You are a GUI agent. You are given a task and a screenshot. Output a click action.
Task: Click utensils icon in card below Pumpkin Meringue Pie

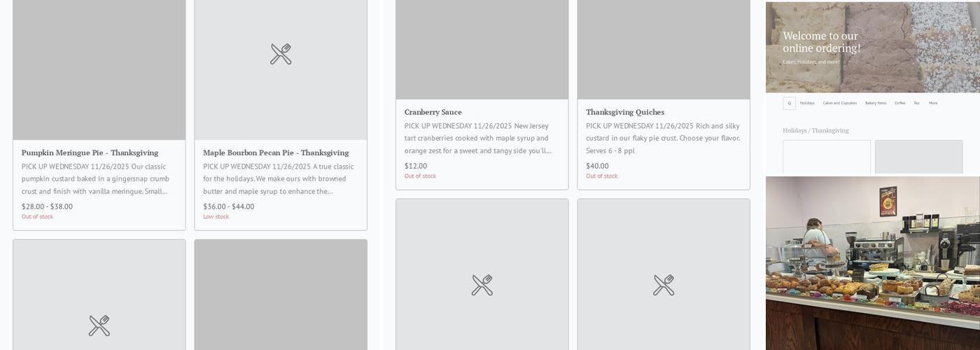[99, 325]
